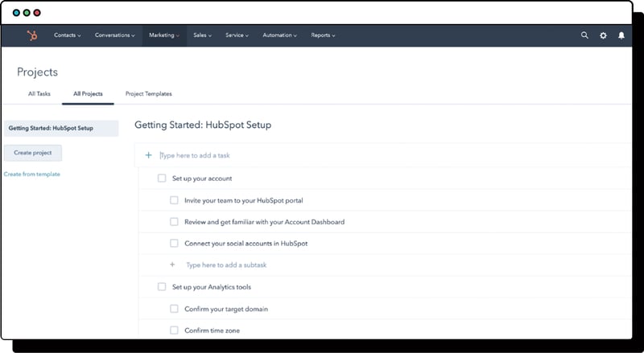This screenshot has width=644, height=353.
Task: Select Getting Started: HubSpot Setup in sidebar
Action: pos(61,128)
